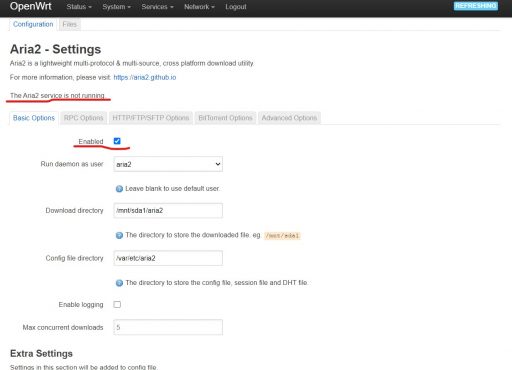The height and width of the screenshot is (370, 512).
Task: Click the Extra Settings heading
Action: pyautogui.click(x=41, y=354)
